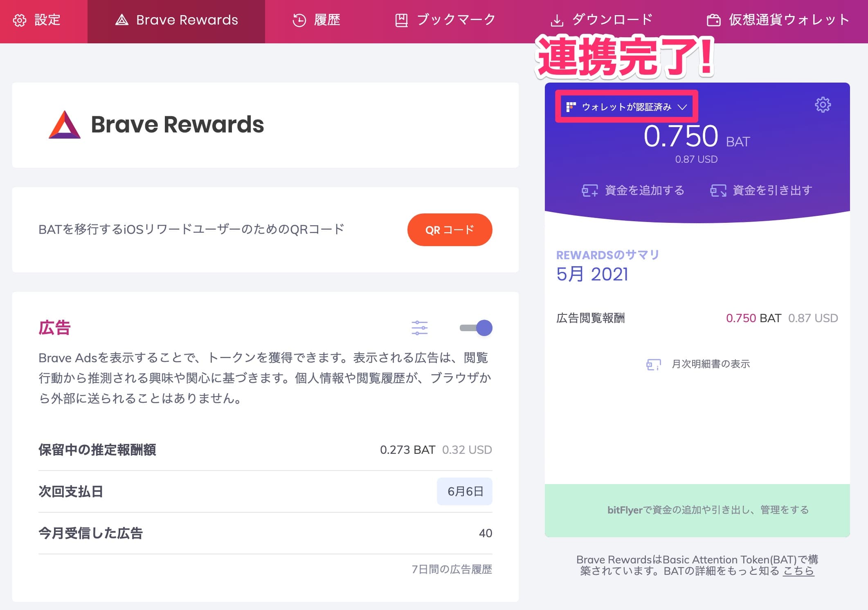Click the bitFlyer fund management banner

[x=697, y=510]
